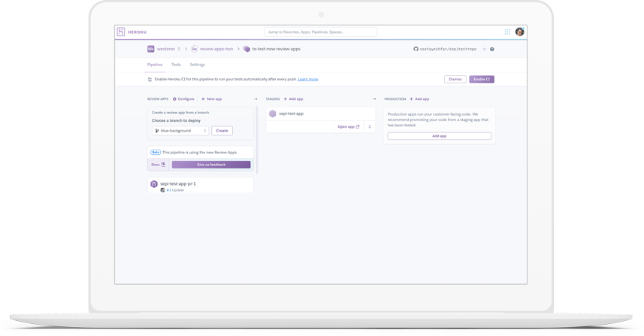Switch to the Tests tab

coord(176,65)
